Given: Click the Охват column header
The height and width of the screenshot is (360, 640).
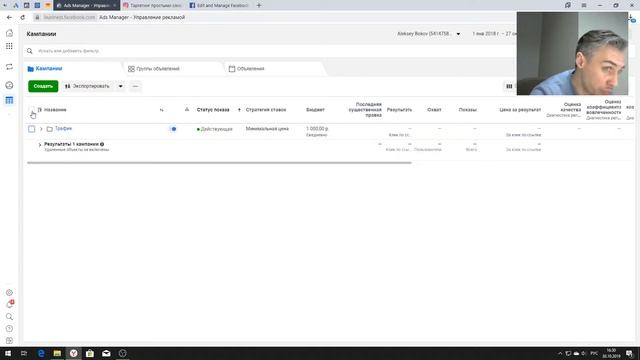Looking at the screenshot, I should [434, 110].
